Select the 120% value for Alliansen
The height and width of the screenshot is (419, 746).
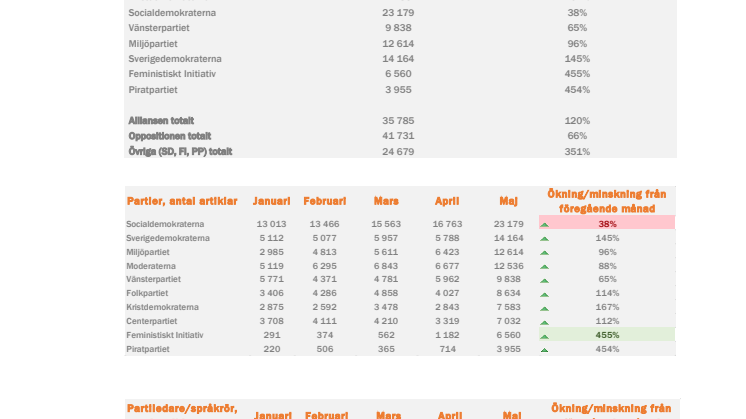(x=577, y=121)
